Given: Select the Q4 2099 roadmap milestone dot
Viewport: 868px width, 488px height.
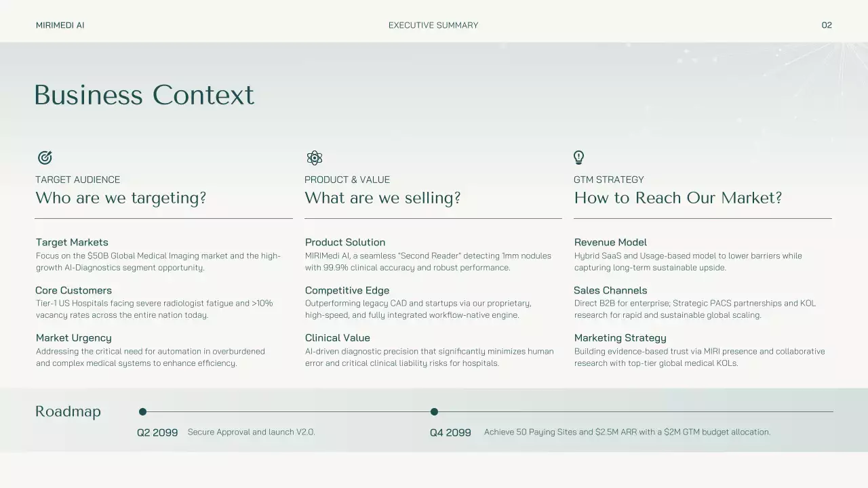Looking at the screenshot, I should coord(434,411).
